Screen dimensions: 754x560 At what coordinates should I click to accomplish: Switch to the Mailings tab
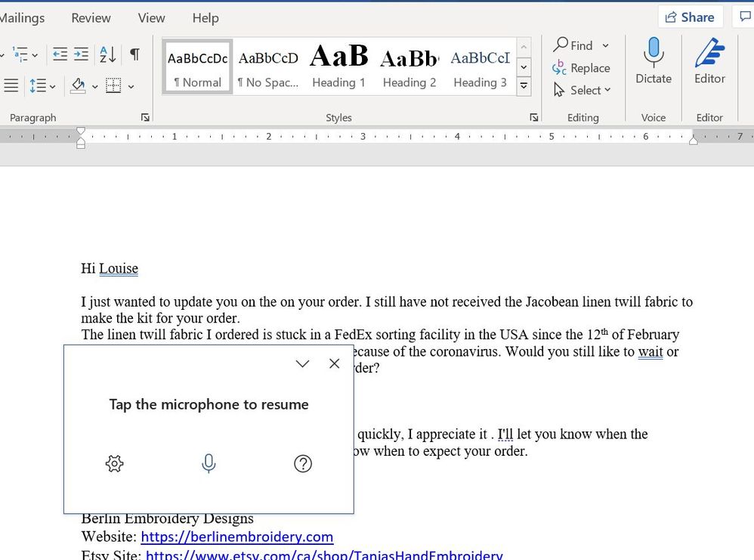(x=22, y=18)
